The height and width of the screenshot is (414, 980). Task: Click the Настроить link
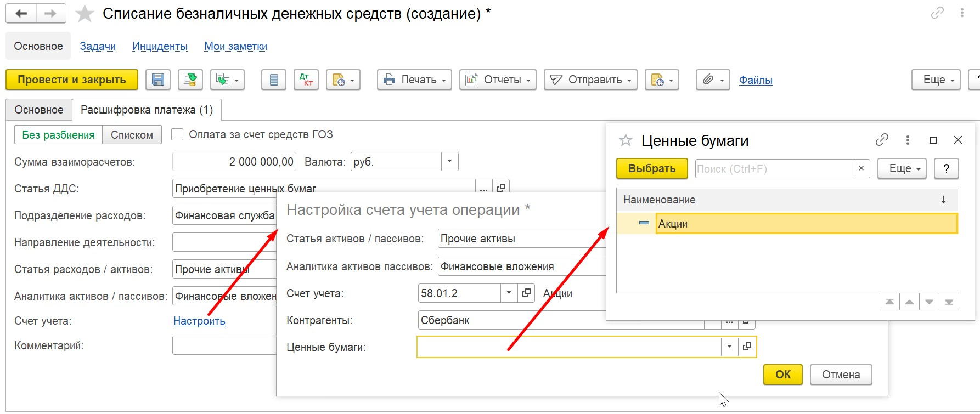199,321
